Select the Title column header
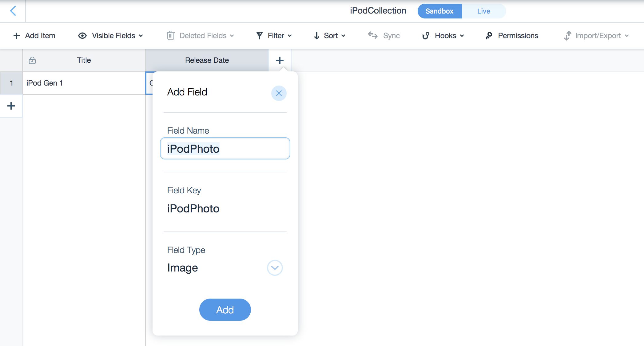The width and height of the screenshot is (644, 346). [84, 60]
